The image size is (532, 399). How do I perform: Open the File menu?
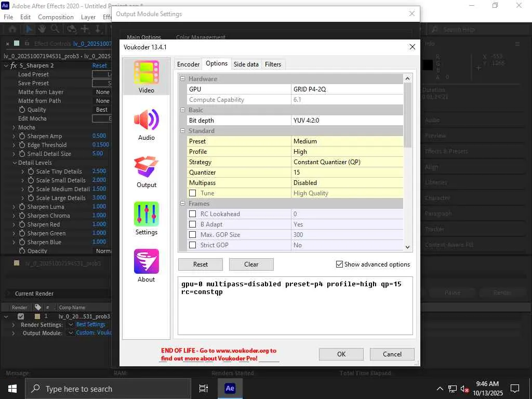(8, 17)
